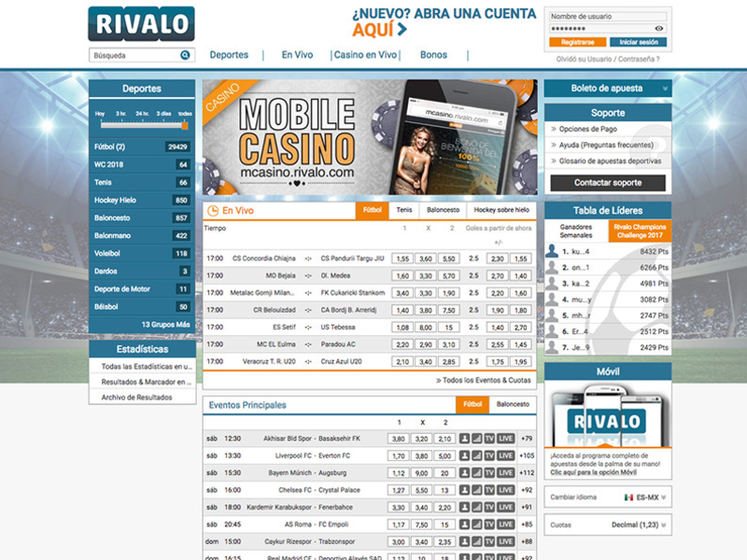The image size is (747, 560).
Task: Toggle password visibility eye icon
Action: (x=659, y=29)
